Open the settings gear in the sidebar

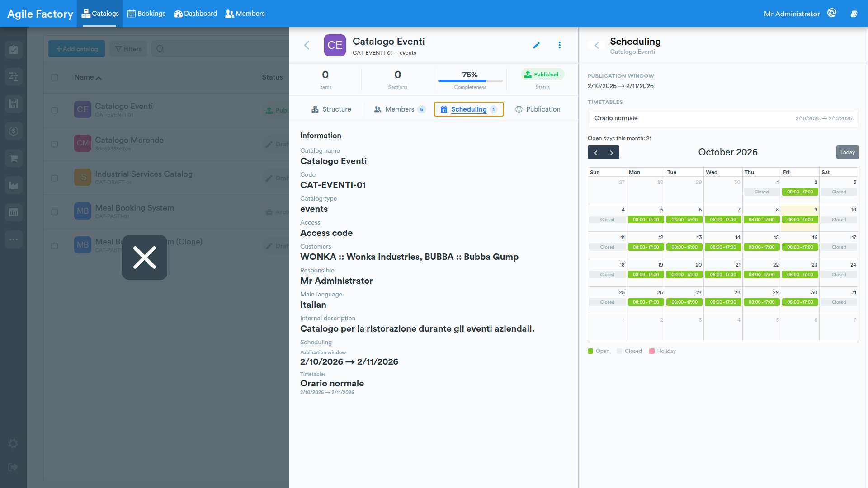coord(14,444)
